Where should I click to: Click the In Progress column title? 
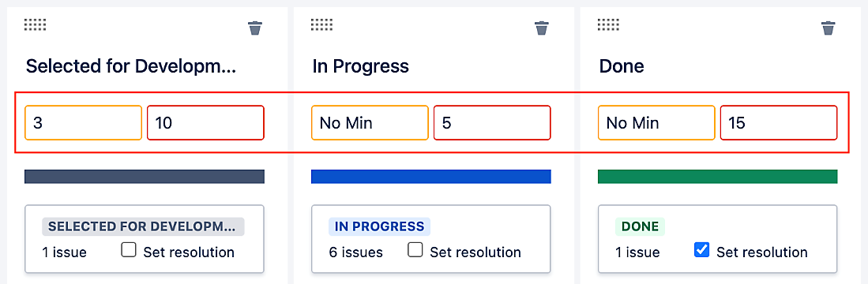pos(360,67)
